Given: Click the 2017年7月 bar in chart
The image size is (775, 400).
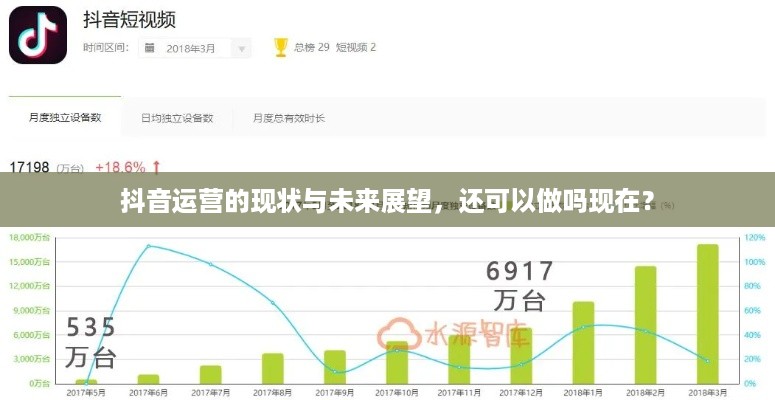Looking at the screenshot, I should (211, 375).
